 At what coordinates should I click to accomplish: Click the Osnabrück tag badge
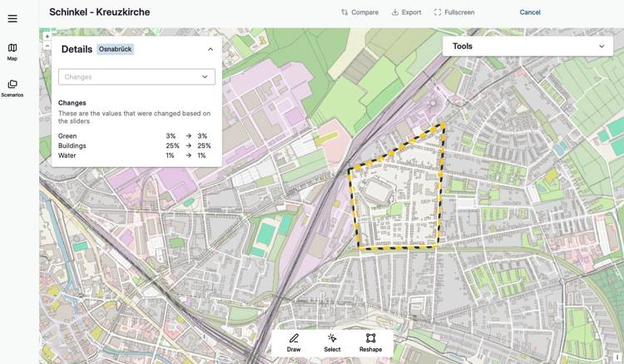[x=116, y=49]
